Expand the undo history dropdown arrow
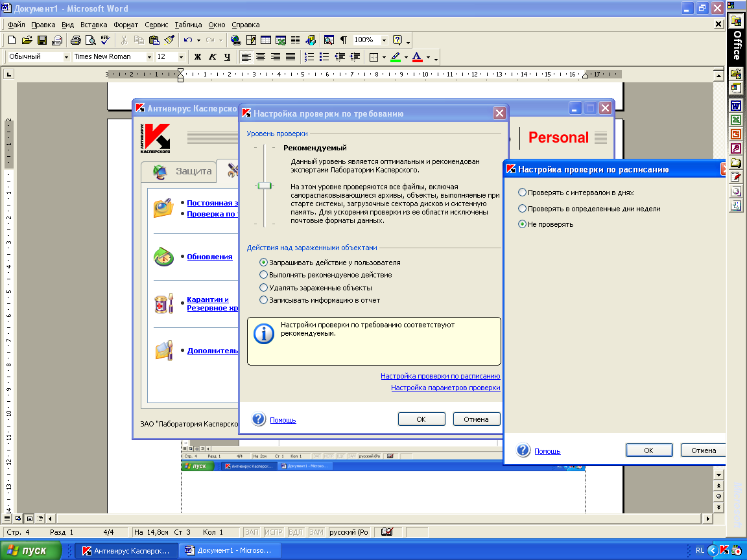This screenshot has width=747, height=560. 198,40
